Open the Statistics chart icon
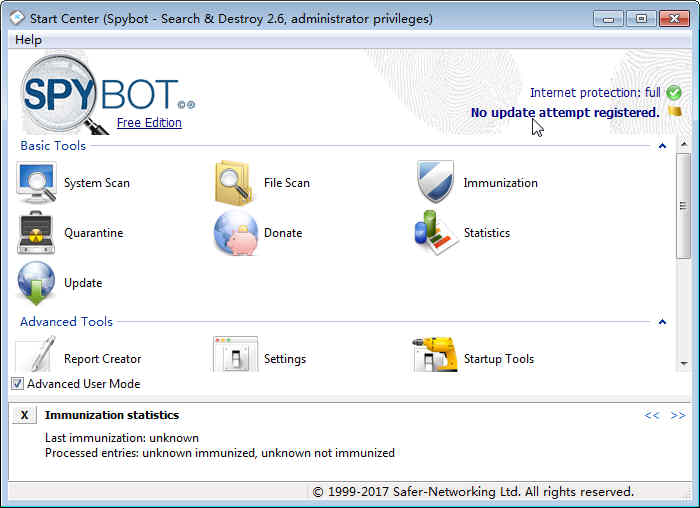The width and height of the screenshot is (700, 508). pyautogui.click(x=435, y=233)
